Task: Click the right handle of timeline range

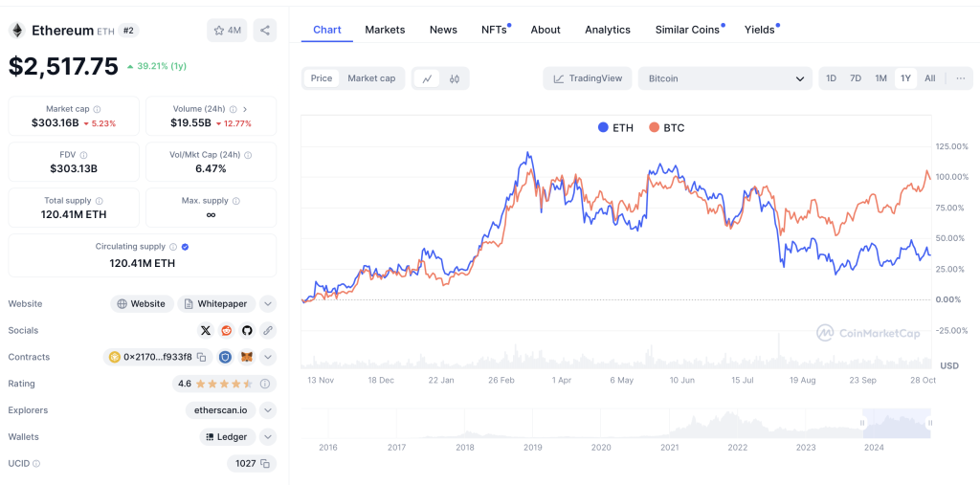Action: [x=930, y=423]
